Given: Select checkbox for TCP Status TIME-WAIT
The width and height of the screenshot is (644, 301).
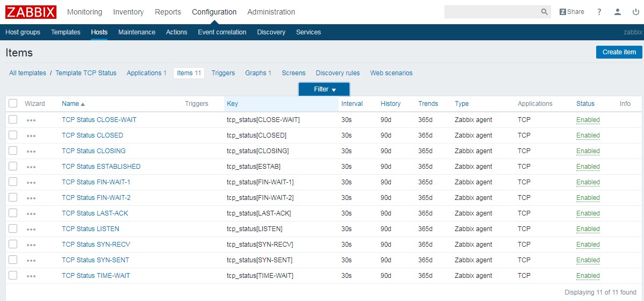Looking at the screenshot, I should (x=13, y=275).
